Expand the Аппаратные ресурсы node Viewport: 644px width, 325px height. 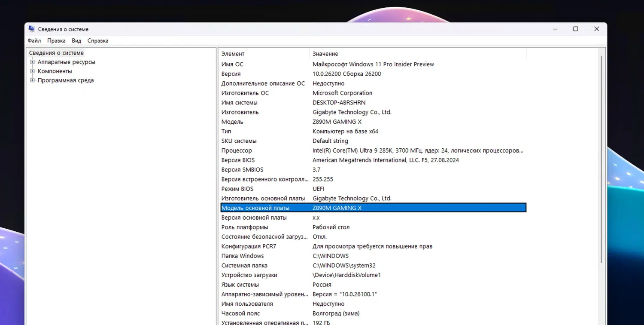[x=33, y=62]
